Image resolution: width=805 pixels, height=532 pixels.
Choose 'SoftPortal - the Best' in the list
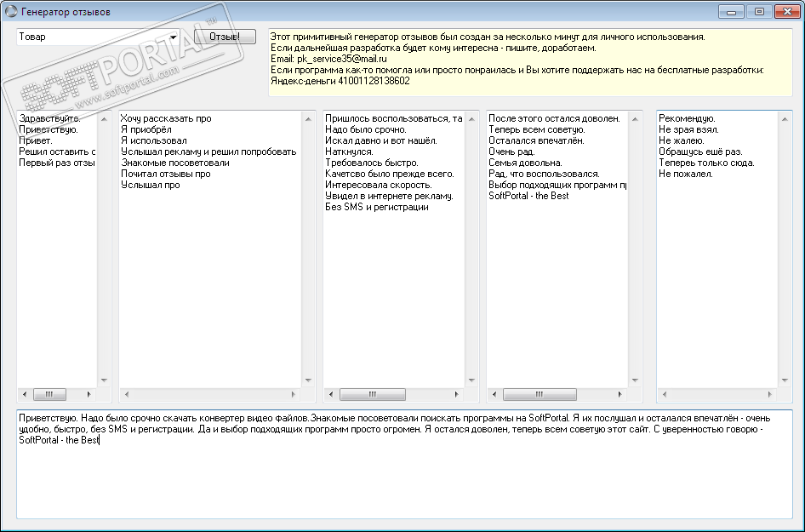click(x=528, y=196)
